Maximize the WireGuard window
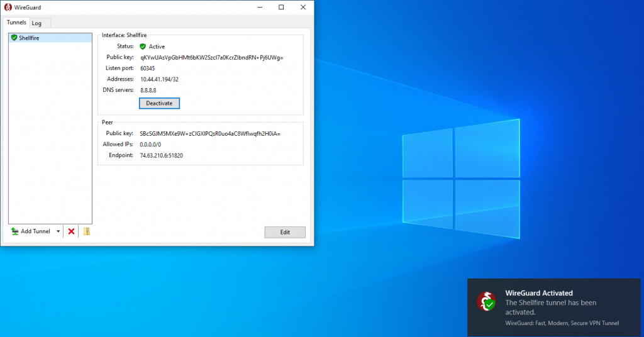The height and width of the screenshot is (337, 644). point(281,8)
